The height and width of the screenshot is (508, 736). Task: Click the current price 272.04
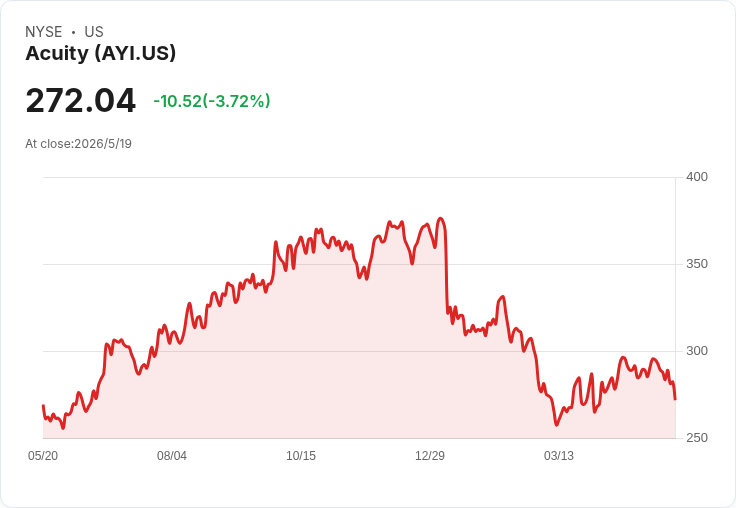(81, 100)
